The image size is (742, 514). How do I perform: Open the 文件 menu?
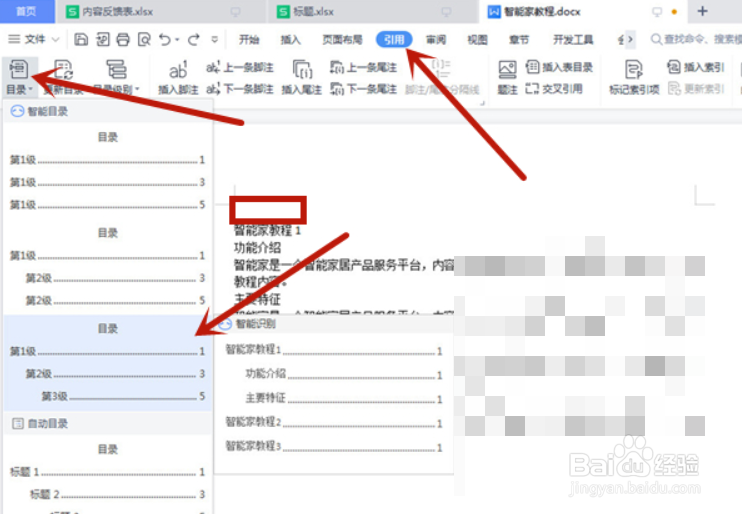click(34, 39)
